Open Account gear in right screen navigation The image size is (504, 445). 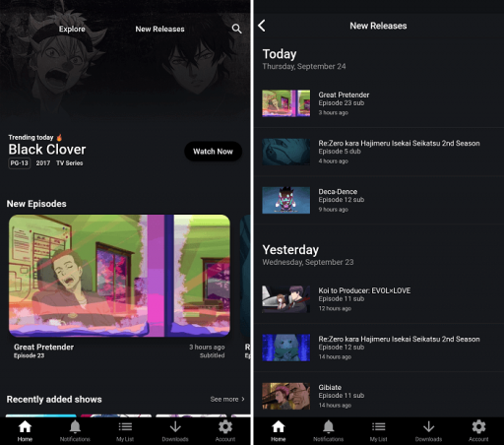click(478, 427)
